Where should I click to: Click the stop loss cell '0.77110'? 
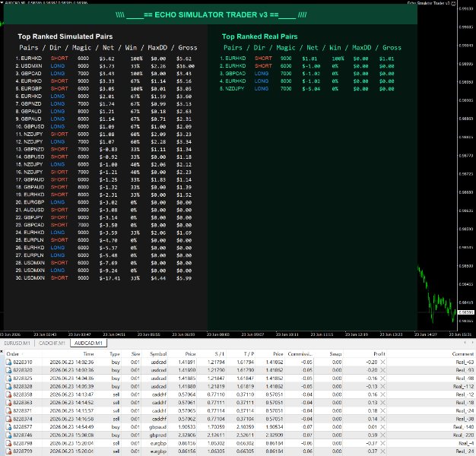point(216,394)
